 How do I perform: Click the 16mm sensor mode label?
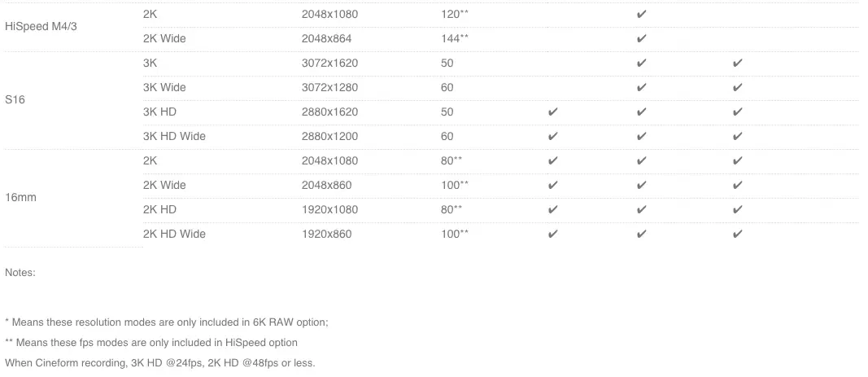pyautogui.click(x=20, y=197)
